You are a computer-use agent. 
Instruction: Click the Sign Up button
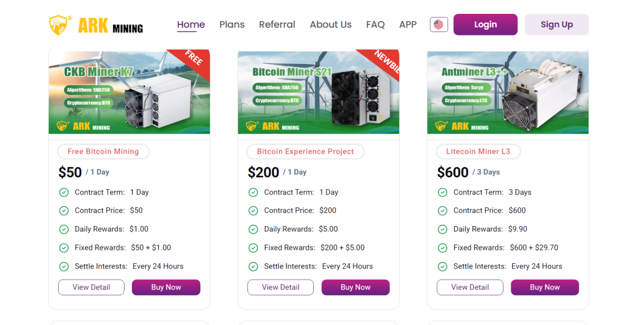[x=557, y=24]
